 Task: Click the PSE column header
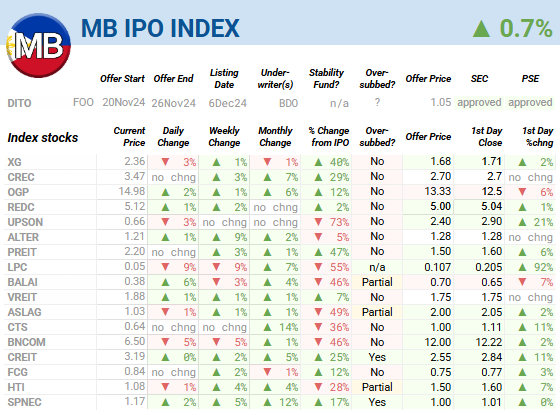pos(530,79)
